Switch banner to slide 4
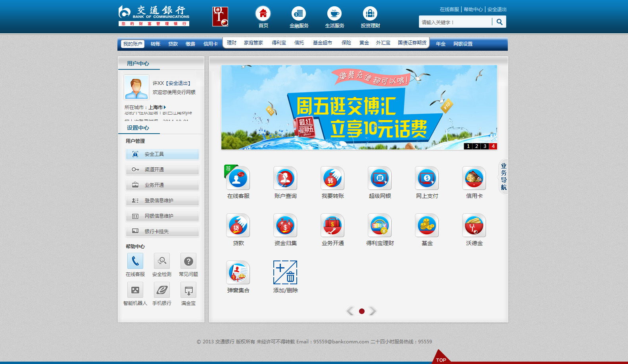Viewport: 628px width, 364px height. point(493,146)
